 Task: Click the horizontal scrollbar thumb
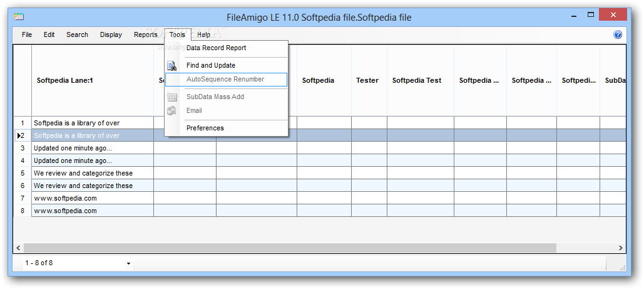click(x=290, y=248)
